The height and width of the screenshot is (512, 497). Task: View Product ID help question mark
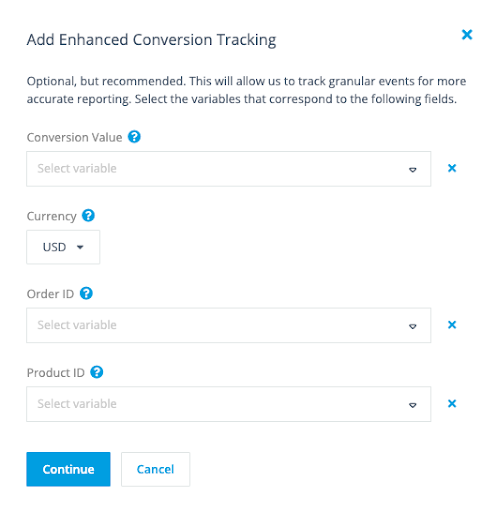[x=97, y=372]
